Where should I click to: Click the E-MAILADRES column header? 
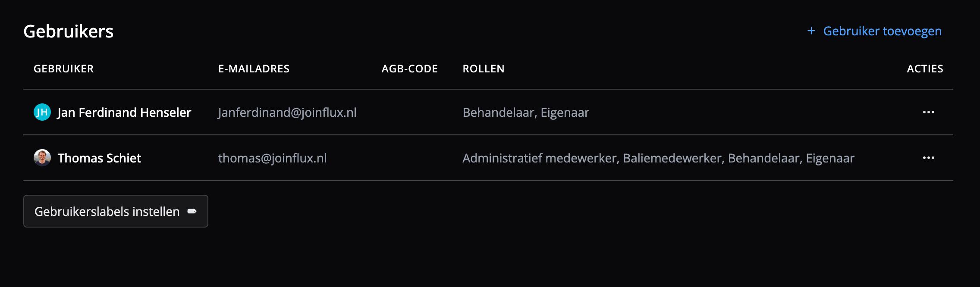(254, 69)
